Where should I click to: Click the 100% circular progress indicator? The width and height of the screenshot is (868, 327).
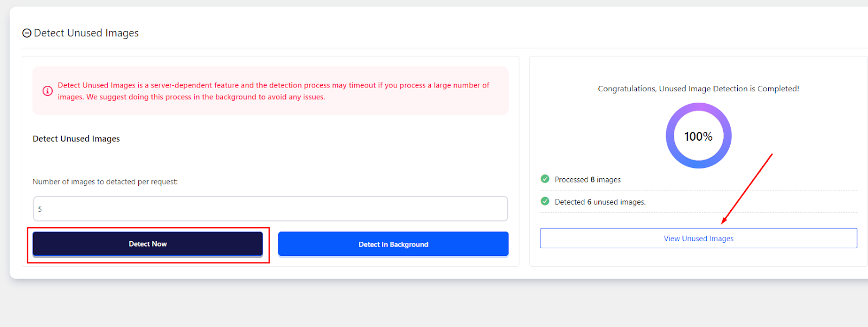pyautogui.click(x=699, y=136)
